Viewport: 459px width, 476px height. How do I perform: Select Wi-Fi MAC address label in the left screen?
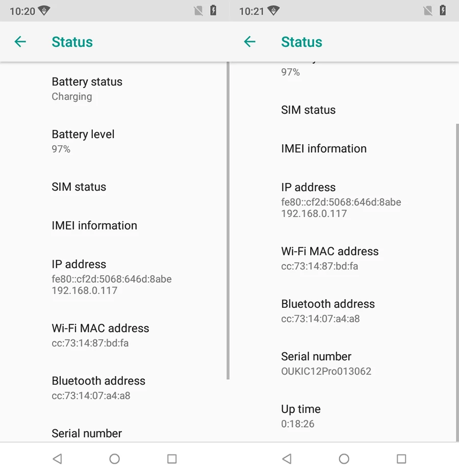coord(100,328)
